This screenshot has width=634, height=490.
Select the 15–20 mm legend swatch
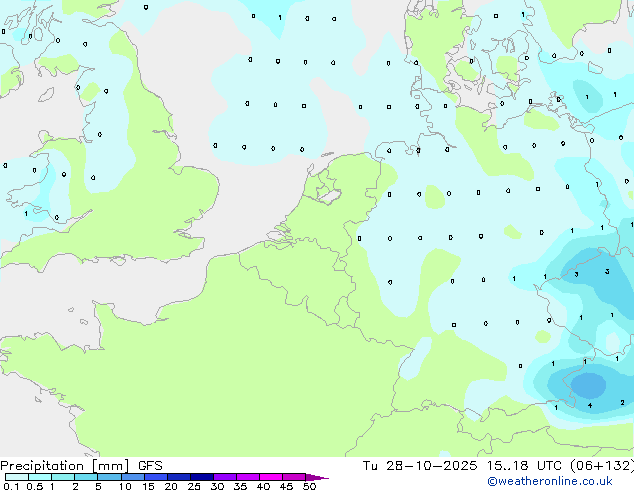click(156, 477)
